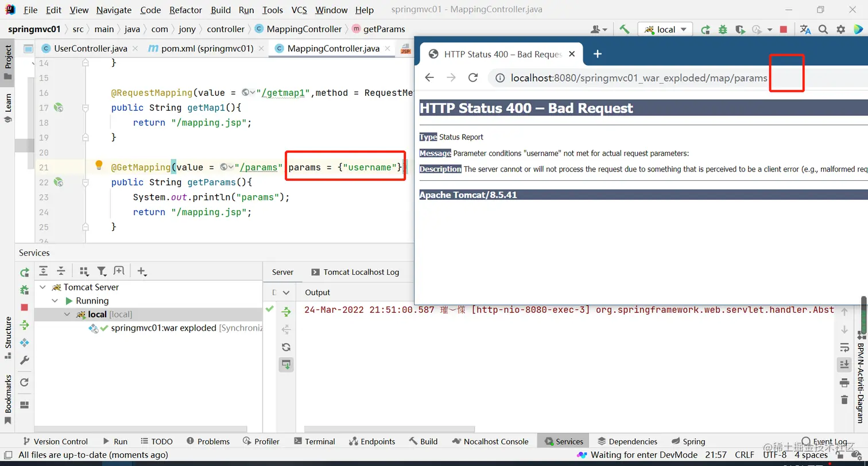Click the Update application icon in Services sidebar
Viewport: 868px width, 466px height.
[x=24, y=343]
